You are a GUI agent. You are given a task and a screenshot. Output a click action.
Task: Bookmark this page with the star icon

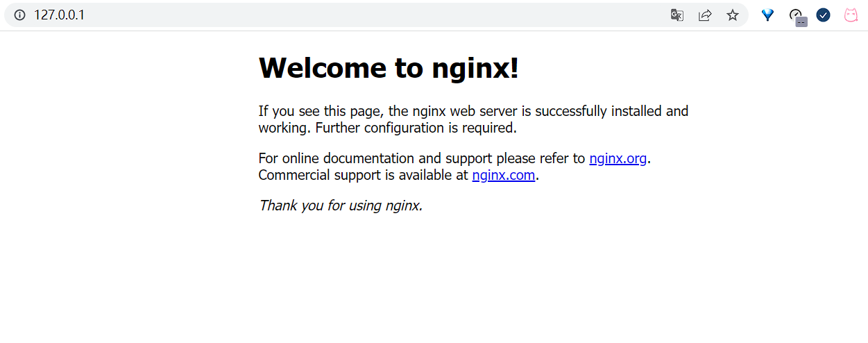tap(733, 15)
